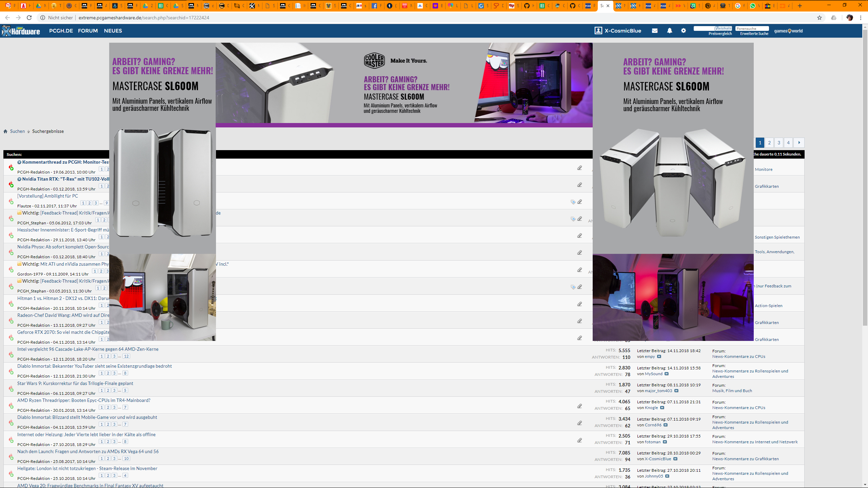Click paperclip icon in AMD Ryzen Threadripper row
This screenshot has height=488, width=868.
coord(579,406)
